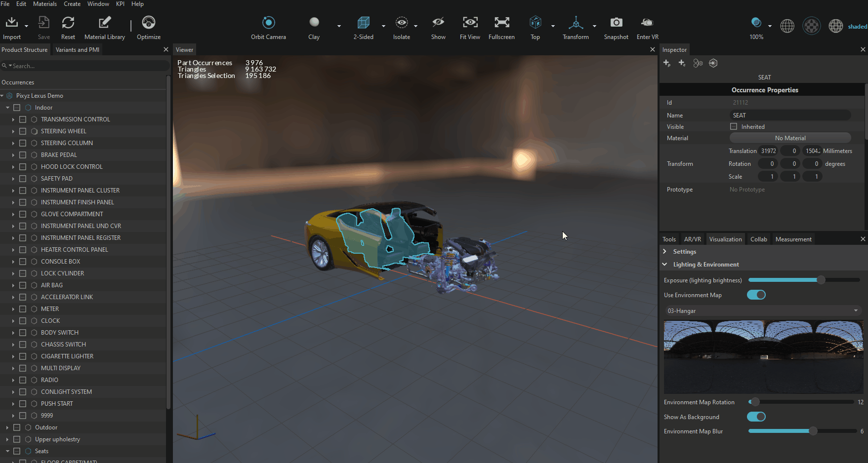The width and height of the screenshot is (868, 463).
Task: Take a Snapshot of the viewer
Action: pyautogui.click(x=616, y=23)
